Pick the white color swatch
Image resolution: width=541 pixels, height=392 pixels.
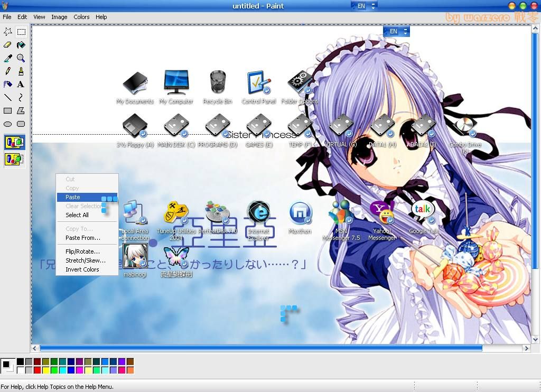21,370
